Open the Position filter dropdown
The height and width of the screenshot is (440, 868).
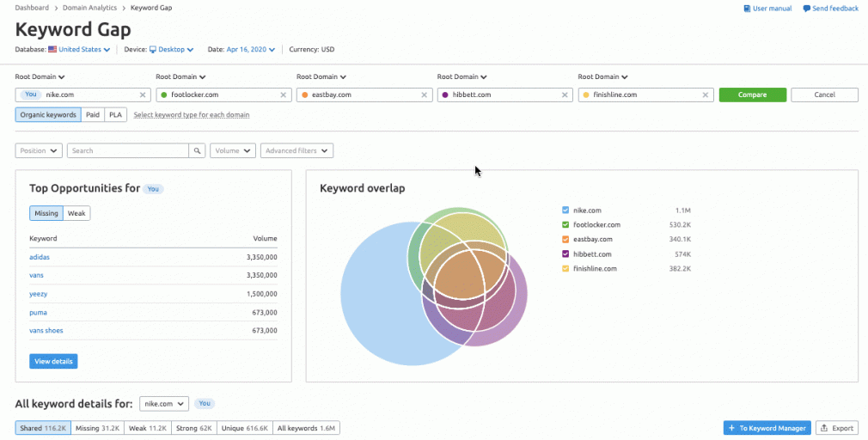[39, 150]
